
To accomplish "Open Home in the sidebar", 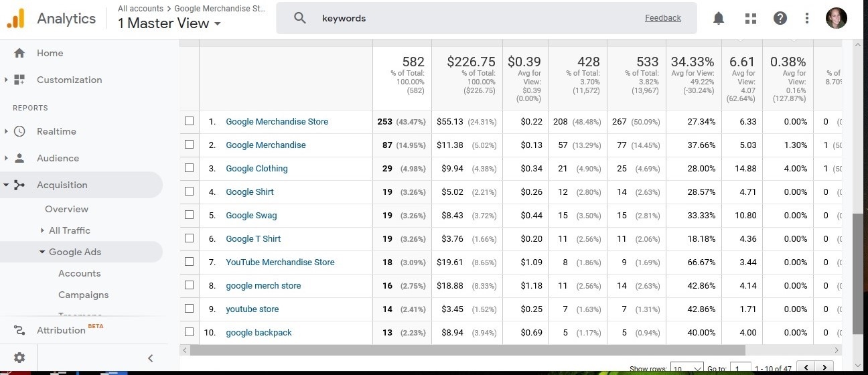I will coord(50,53).
